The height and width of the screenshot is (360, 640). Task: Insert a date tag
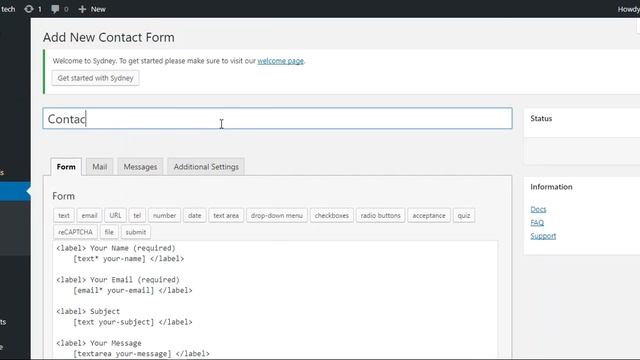(x=195, y=216)
